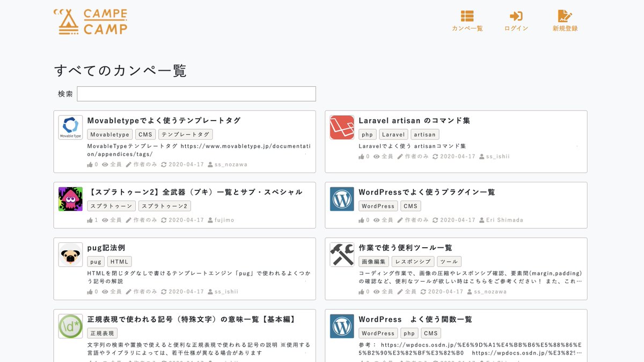Open Laravel artisan のコマンド集 title
The width and height of the screenshot is (644, 362).
(x=414, y=121)
